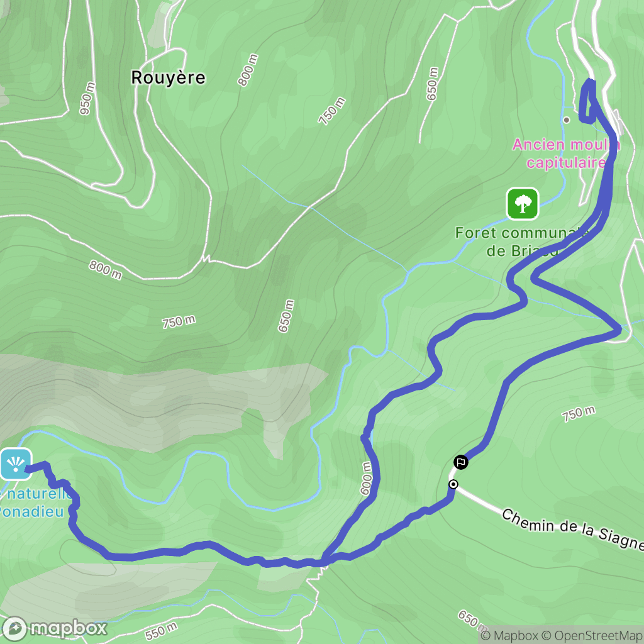Click the white circle route start marker

[x=453, y=484]
